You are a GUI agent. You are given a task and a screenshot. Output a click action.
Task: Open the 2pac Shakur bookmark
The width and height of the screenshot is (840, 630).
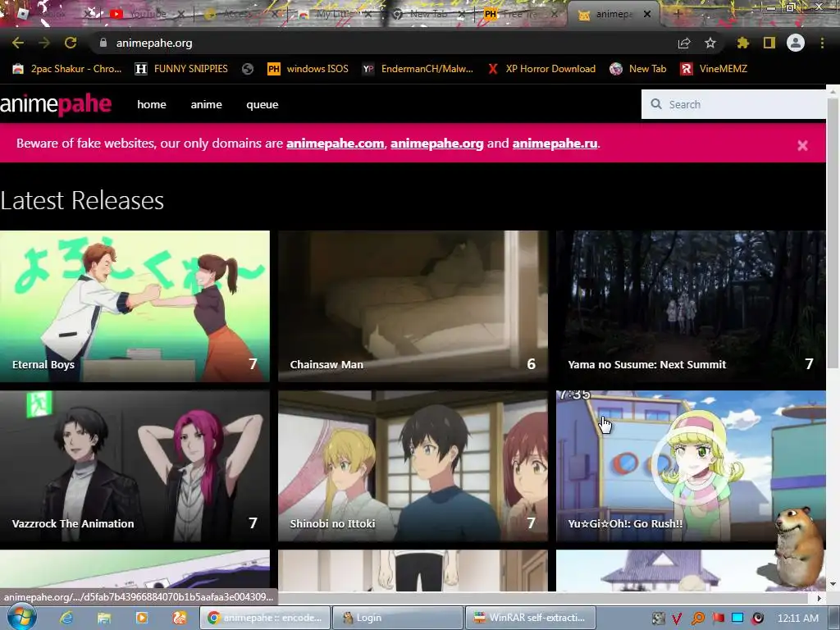[x=67, y=69]
